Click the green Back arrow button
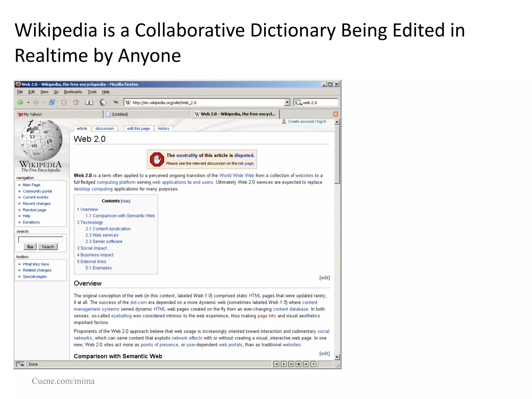The image size is (532, 399). pyautogui.click(x=20, y=102)
